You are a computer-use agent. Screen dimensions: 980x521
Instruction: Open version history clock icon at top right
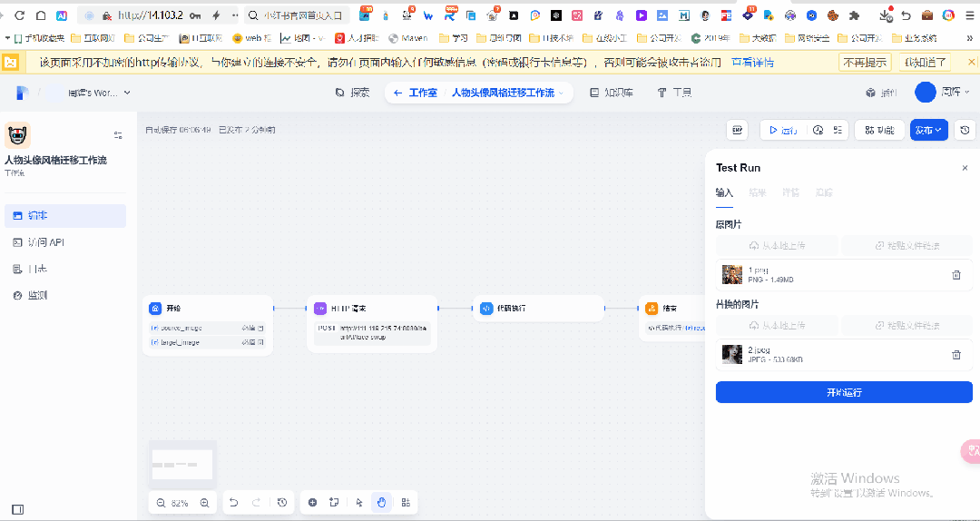(965, 130)
